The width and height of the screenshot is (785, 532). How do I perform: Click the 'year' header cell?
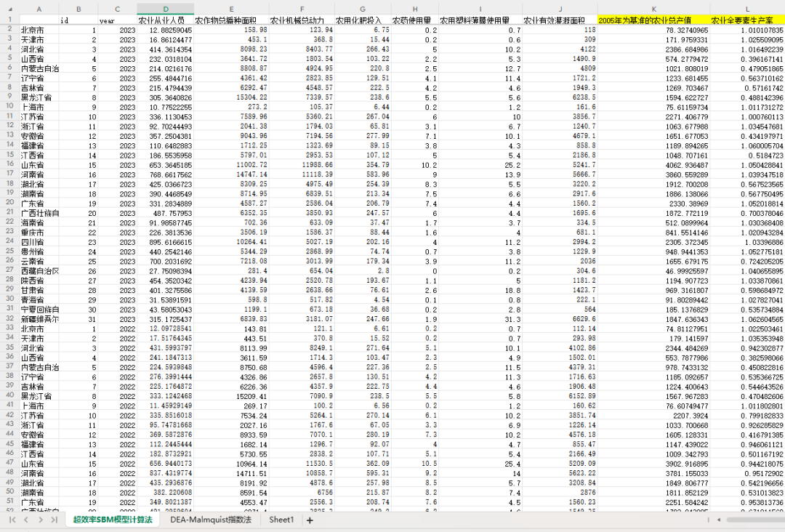click(x=117, y=20)
